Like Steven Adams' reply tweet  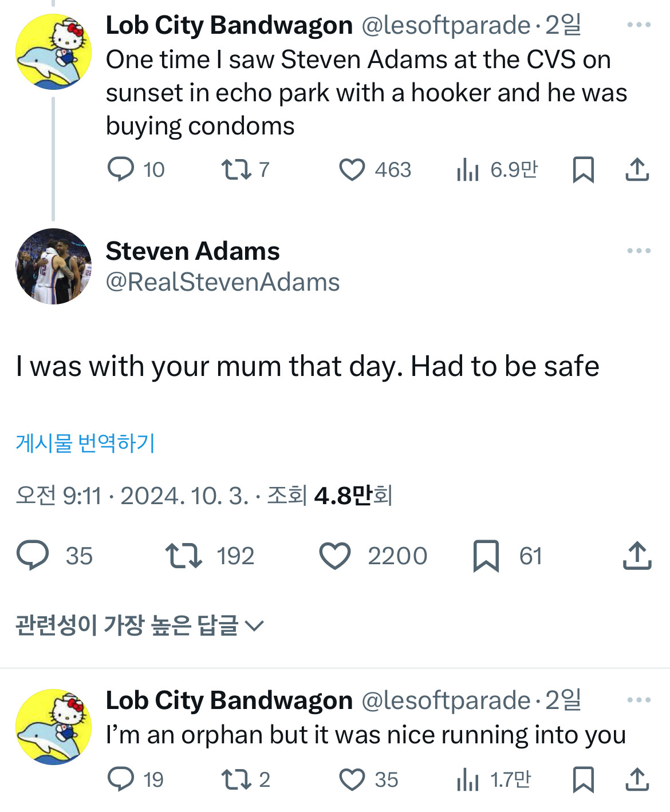click(x=335, y=556)
